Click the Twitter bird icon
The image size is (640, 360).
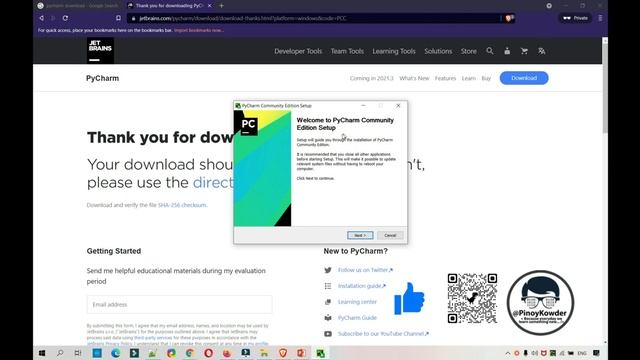[328, 270]
